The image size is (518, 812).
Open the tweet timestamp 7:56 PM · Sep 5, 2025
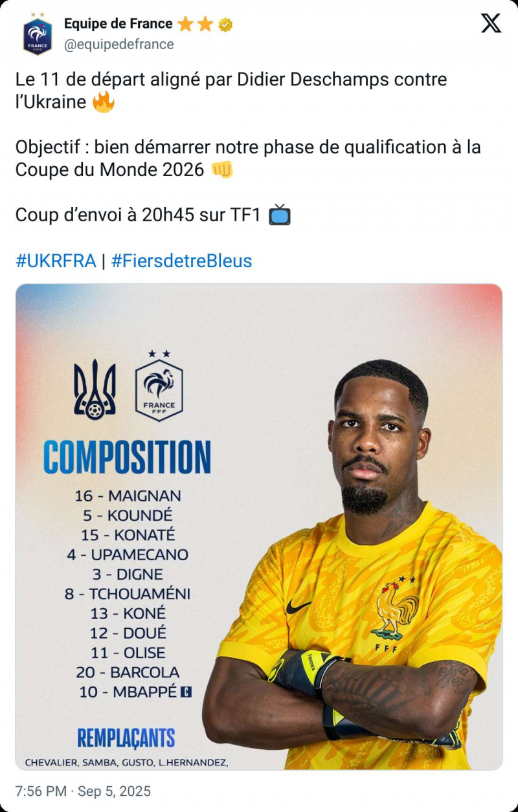(x=83, y=791)
